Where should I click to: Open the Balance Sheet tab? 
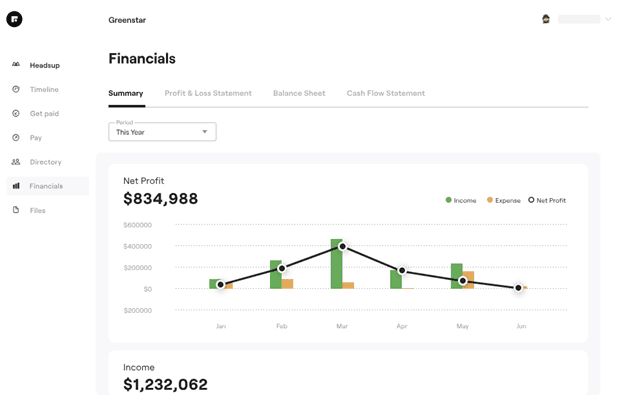point(299,93)
